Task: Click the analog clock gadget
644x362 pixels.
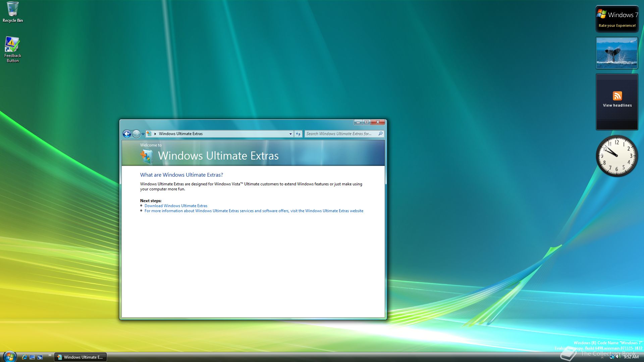Action: 616,156
